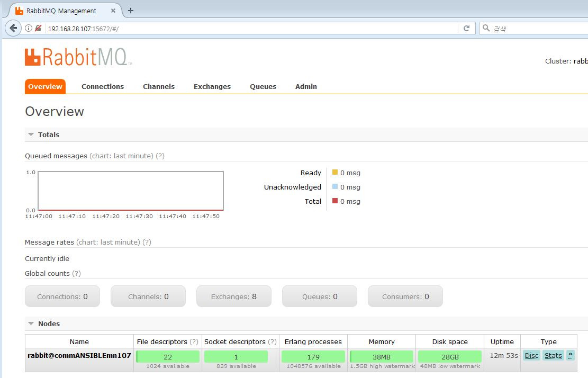The image size is (588, 378).
Task: Open node rabbit@commANSIBLEmn107 details
Action: coord(79,356)
